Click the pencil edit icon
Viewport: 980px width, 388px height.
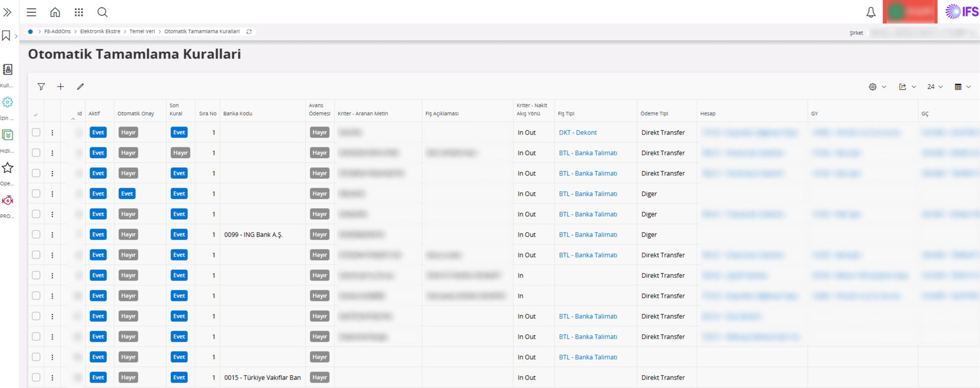coord(80,87)
